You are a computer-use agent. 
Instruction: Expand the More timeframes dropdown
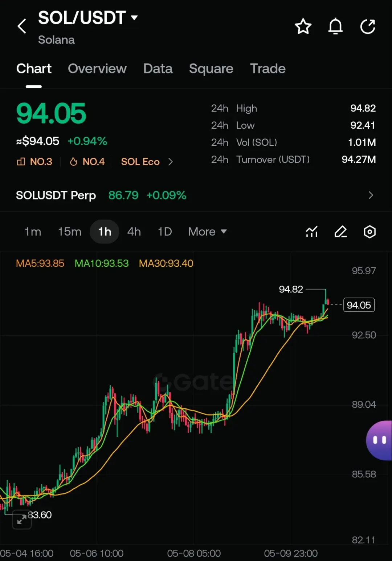(x=208, y=232)
